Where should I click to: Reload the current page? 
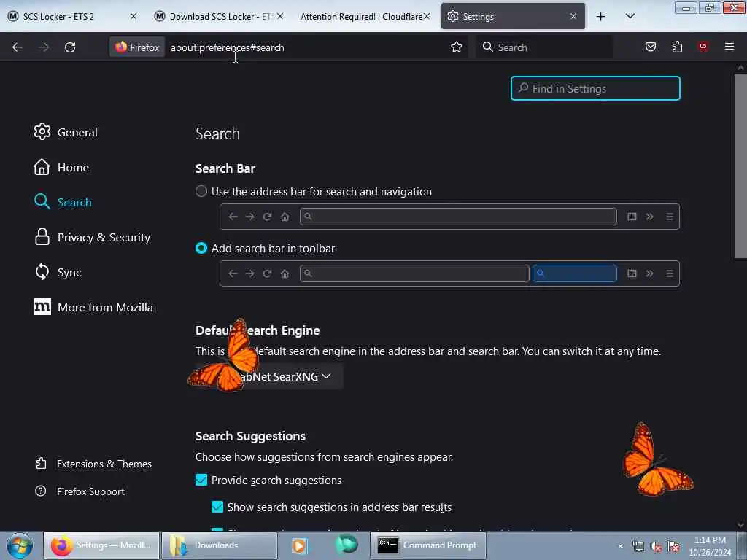pos(70,47)
